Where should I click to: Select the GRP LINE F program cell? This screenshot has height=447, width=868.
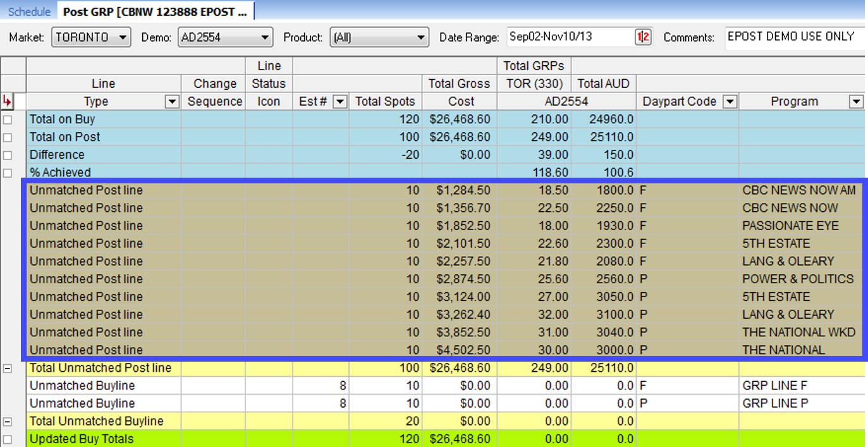coord(801,386)
